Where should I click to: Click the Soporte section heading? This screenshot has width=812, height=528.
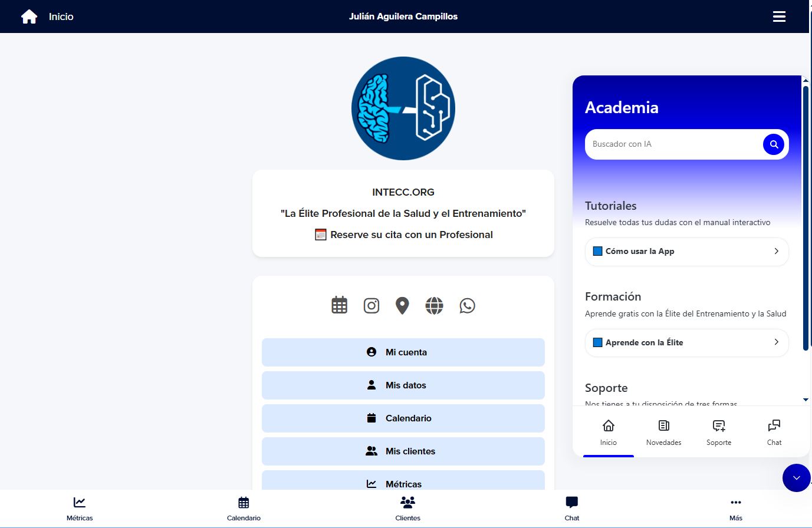[x=606, y=388]
